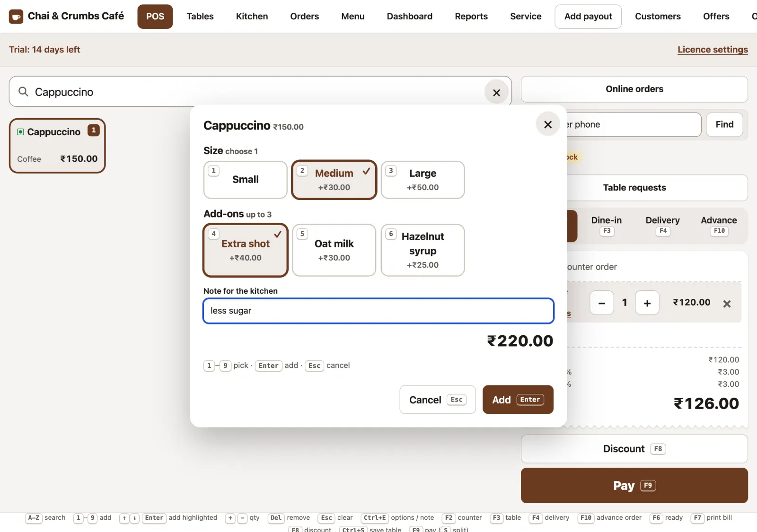Viewport: 757px width, 532px height.
Task: Cancel the Cappuccino options dialog
Action: [438, 400]
